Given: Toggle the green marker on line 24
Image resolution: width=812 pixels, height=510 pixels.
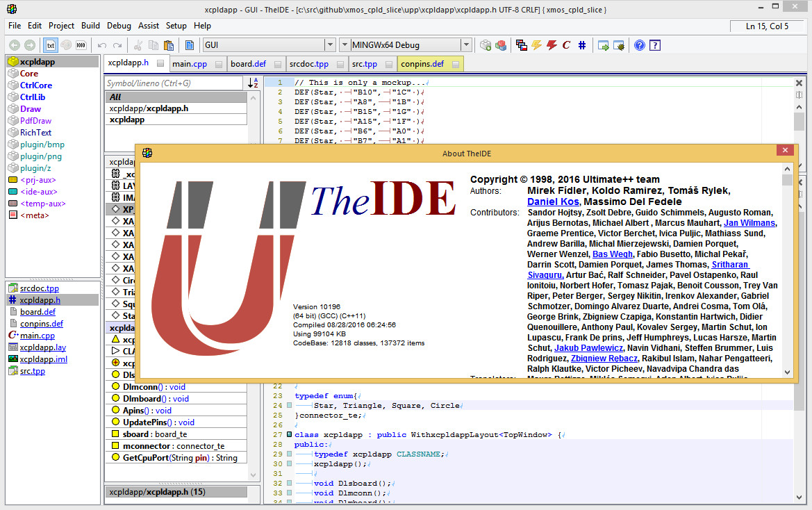Looking at the screenshot, I should pos(290,405).
